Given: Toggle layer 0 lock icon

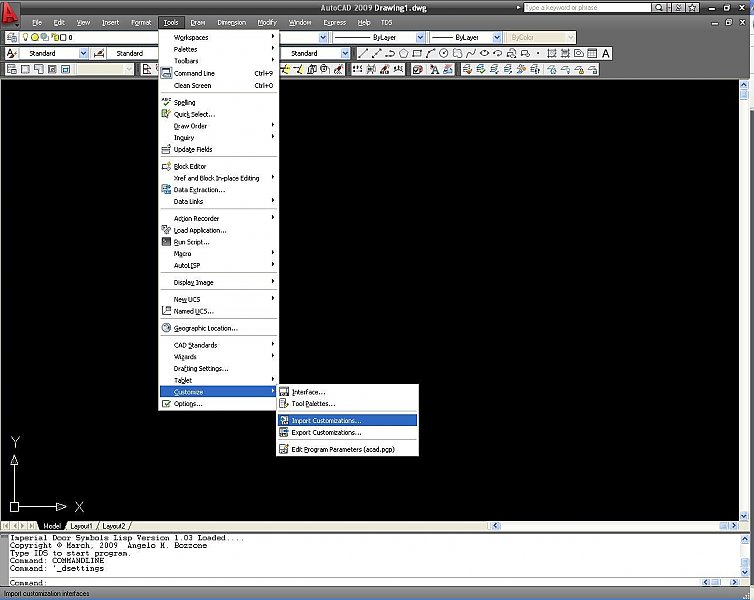Looking at the screenshot, I should (x=54, y=37).
